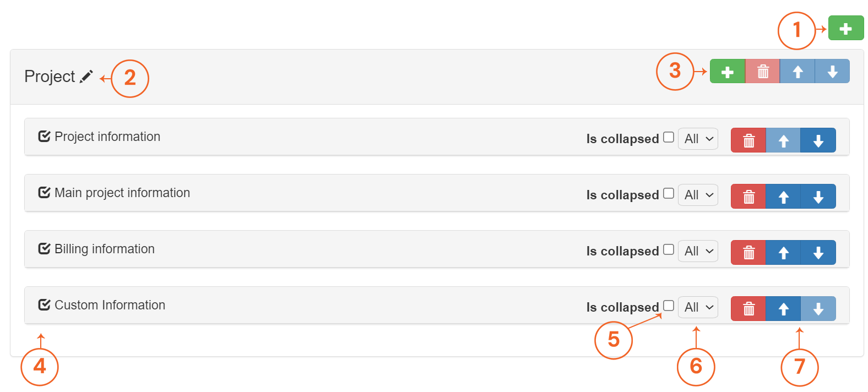The image size is (868, 392).
Task: Click the trash icon in the Project toolbar
Action: (762, 71)
